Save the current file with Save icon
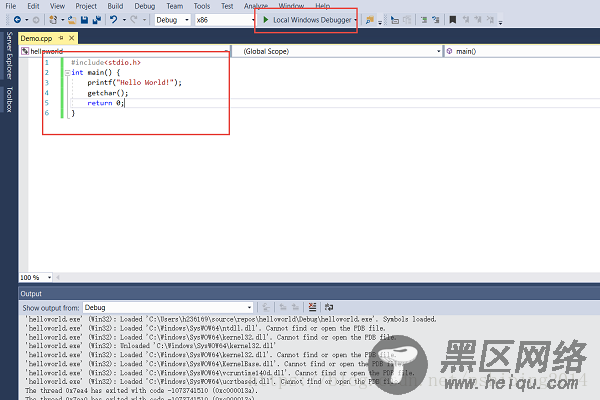600x400 pixels. click(85, 20)
